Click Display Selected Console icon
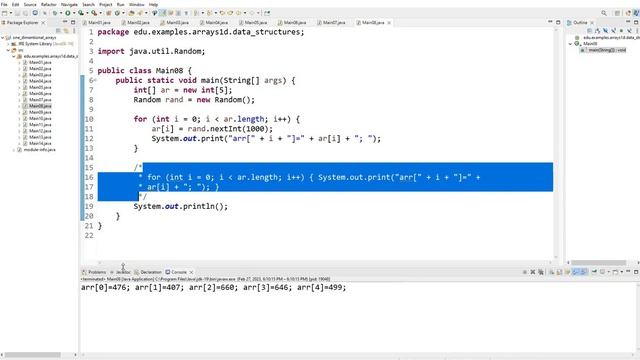This screenshot has height=360, width=640. tap(602, 272)
